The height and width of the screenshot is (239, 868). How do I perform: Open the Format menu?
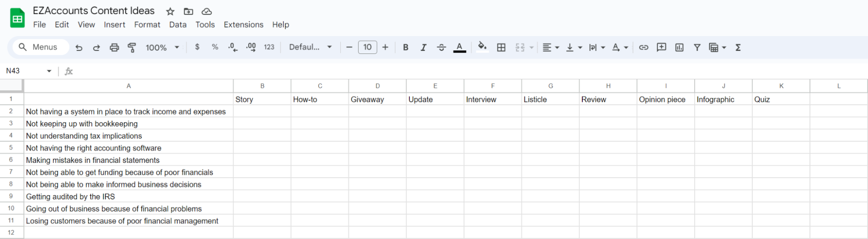pos(147,25)
